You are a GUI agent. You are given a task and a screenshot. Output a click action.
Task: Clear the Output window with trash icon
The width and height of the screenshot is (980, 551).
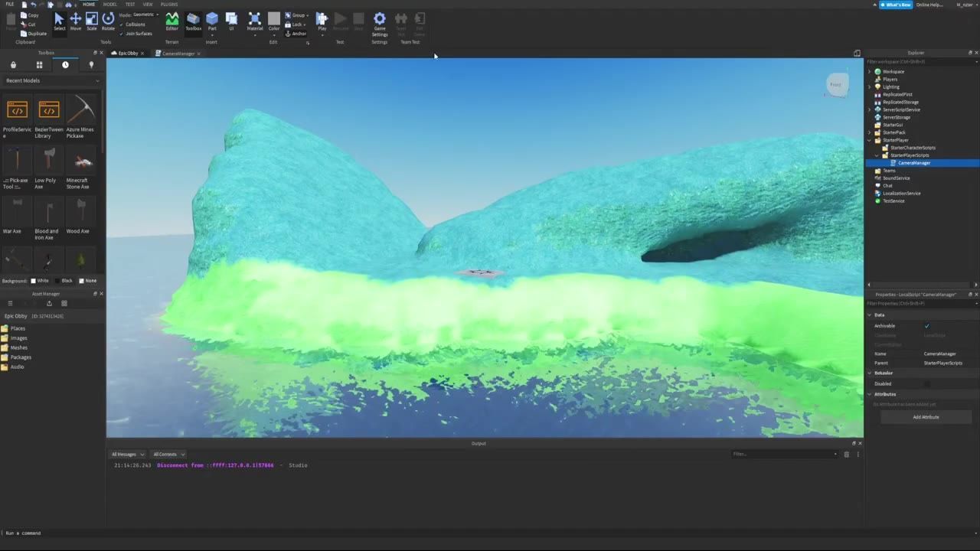pyautogui.click(x=846, y=455)
